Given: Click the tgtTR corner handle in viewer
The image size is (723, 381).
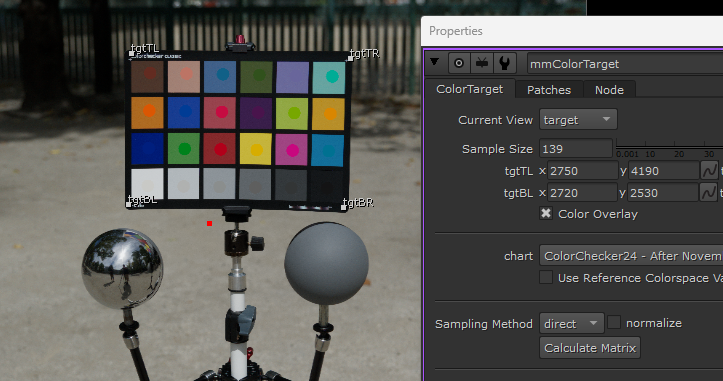Looking at the screenshot, I should tap(350, 58).
